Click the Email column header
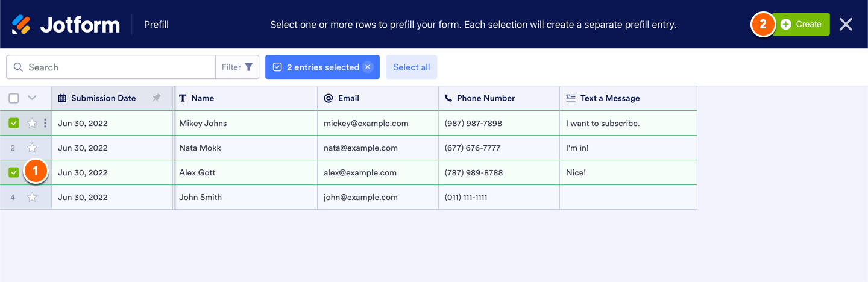 click(x=348, y=98)
